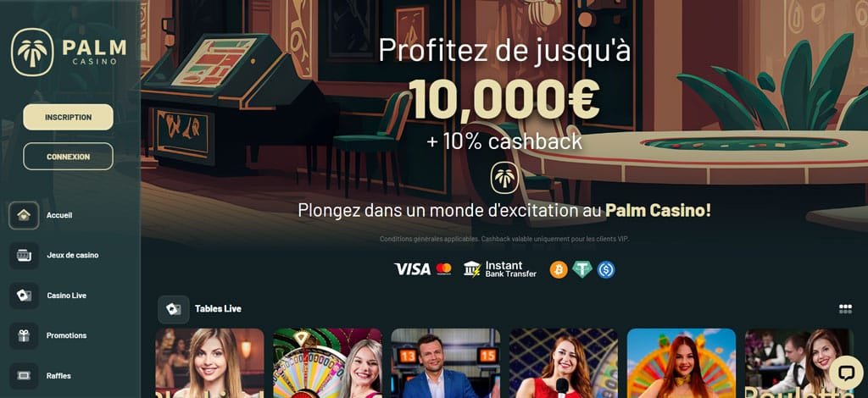The image size is (868, 398).
Task: Click the Raffles ticket icon
Action: coord(24,376)
